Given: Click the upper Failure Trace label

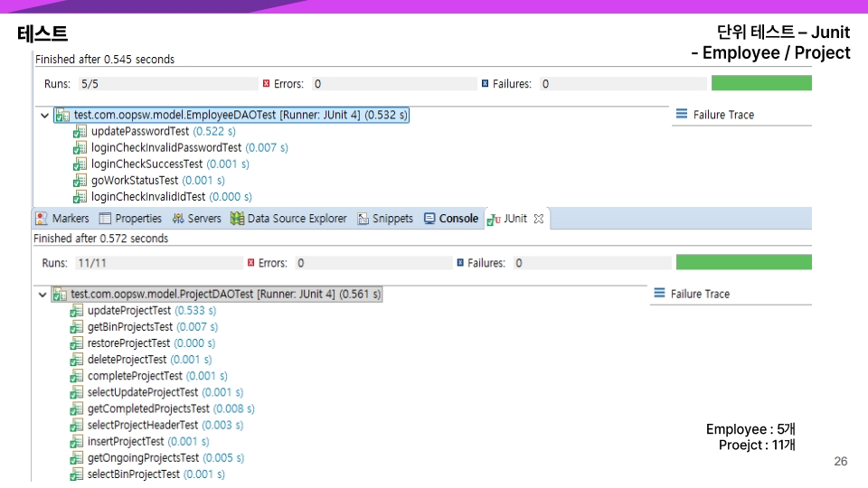Looking at the screenshot, I should pyautogui.click(x=723, y=115).
